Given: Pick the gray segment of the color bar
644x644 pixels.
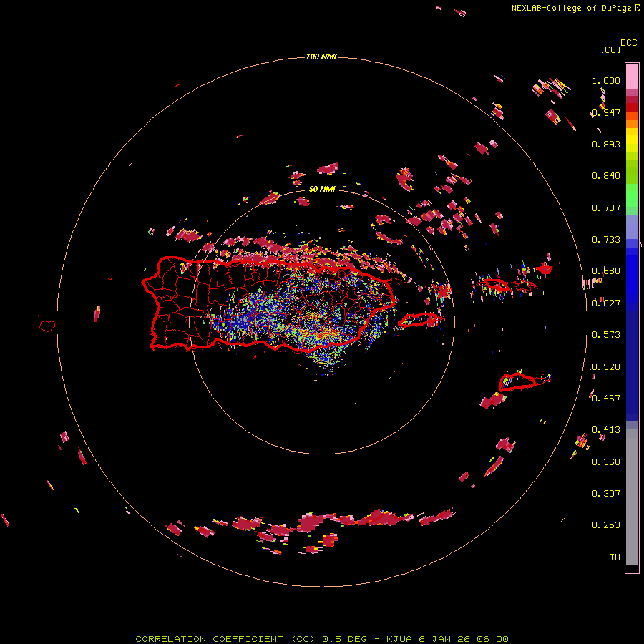Looking at the screenshot, I should (632, 497).
